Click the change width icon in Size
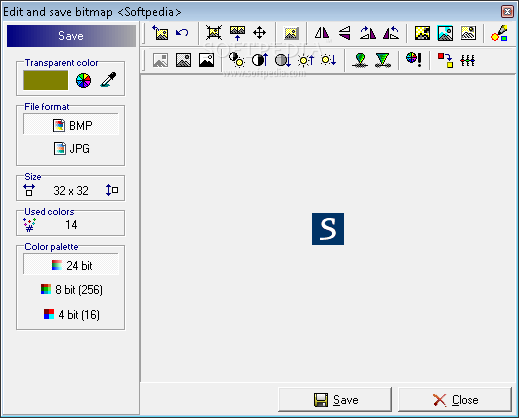The width and height of the screenshot is (519, 418). coord(29,190)
